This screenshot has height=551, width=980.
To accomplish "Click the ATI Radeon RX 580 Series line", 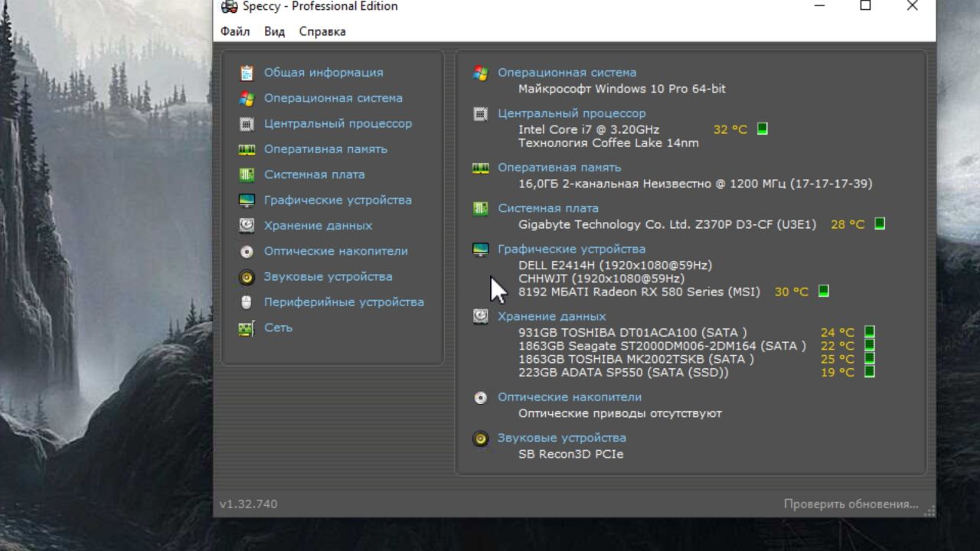I will (639, 292).
